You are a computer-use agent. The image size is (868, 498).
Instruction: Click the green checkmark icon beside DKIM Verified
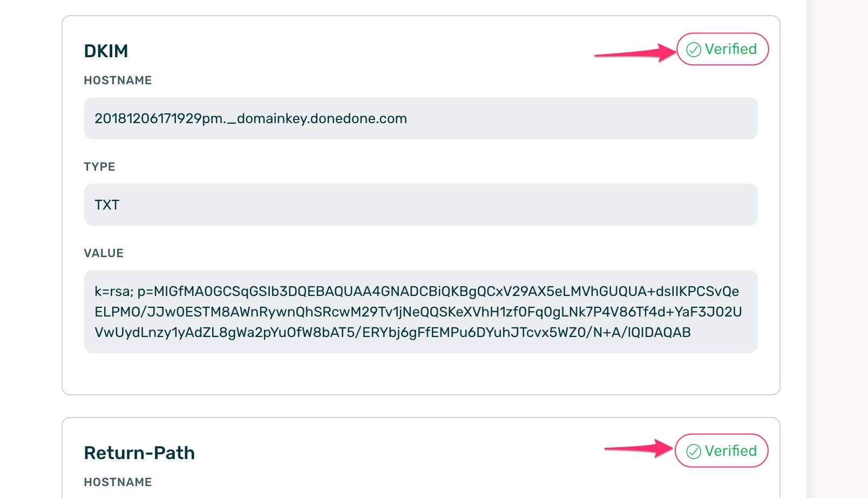(x=694, y=49)
